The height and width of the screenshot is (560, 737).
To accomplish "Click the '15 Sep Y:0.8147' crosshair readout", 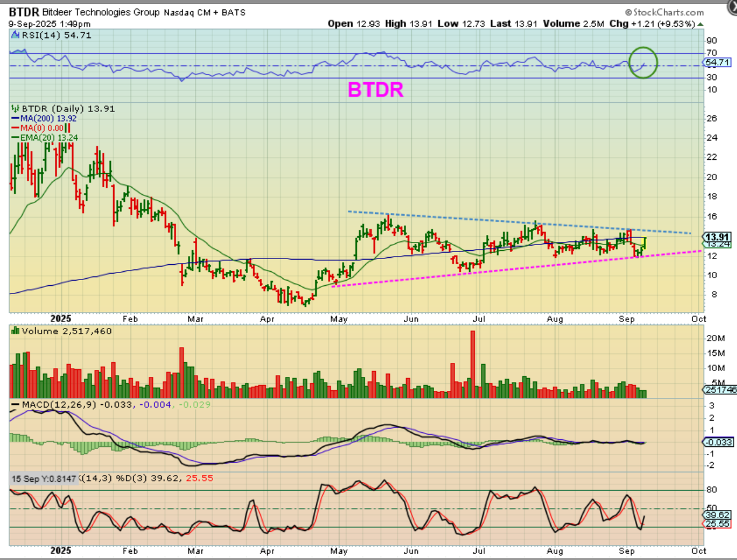I will coord(44,478).
